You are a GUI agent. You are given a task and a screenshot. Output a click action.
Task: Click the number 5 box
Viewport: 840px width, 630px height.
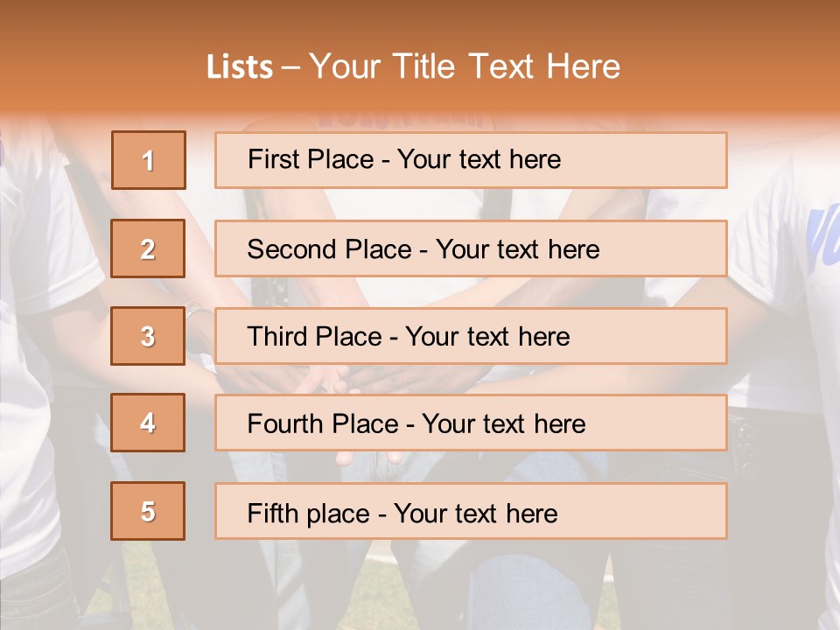pyautogui.click(x=148, y=511)
